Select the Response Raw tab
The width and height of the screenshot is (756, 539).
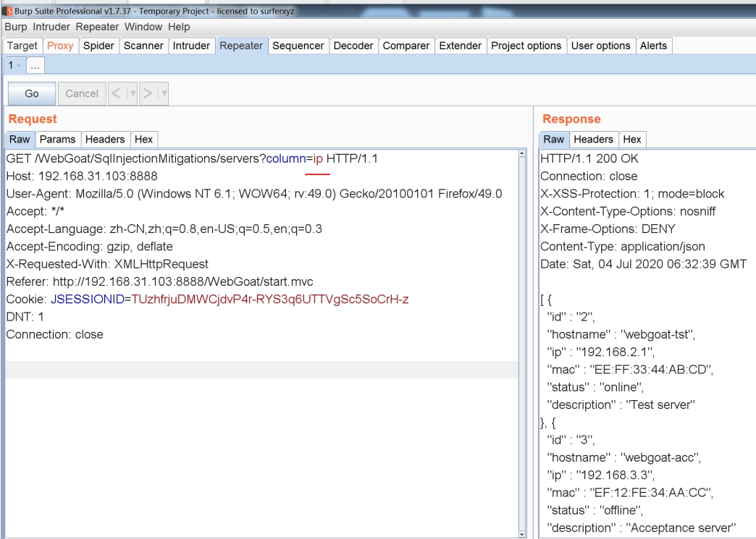click(x=553, y=140)
